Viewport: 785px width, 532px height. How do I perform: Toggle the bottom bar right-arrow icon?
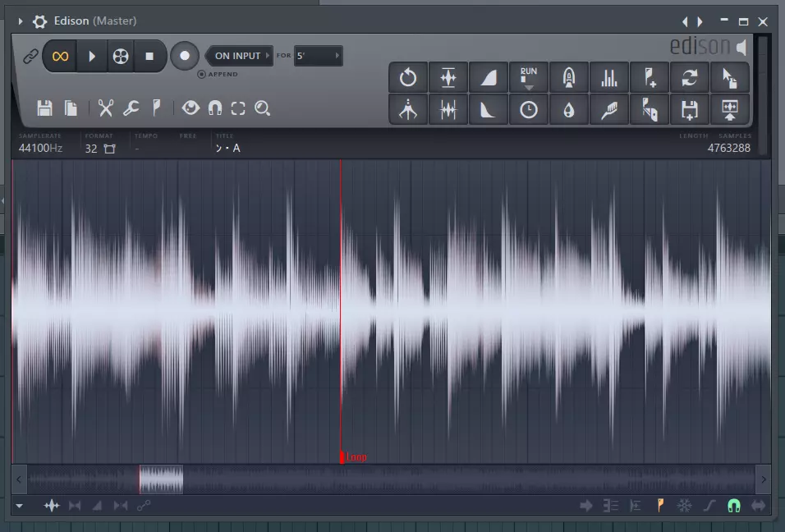coord(586,506)
